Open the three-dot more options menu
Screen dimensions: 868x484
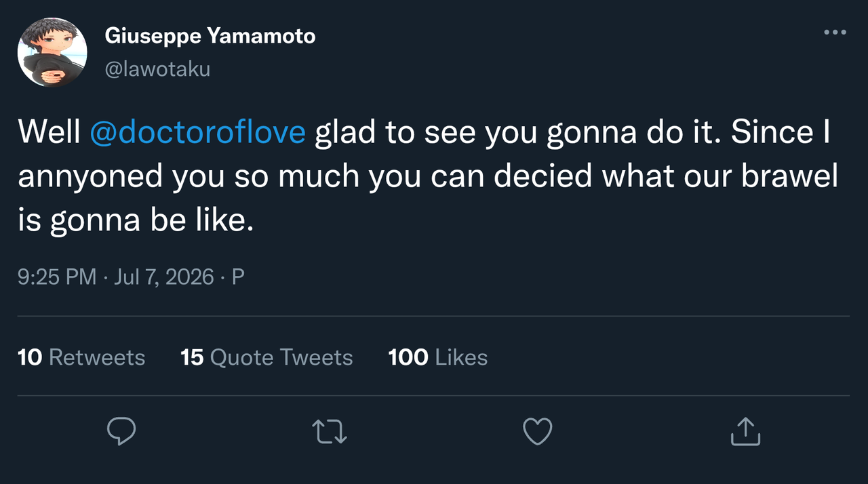835,32
